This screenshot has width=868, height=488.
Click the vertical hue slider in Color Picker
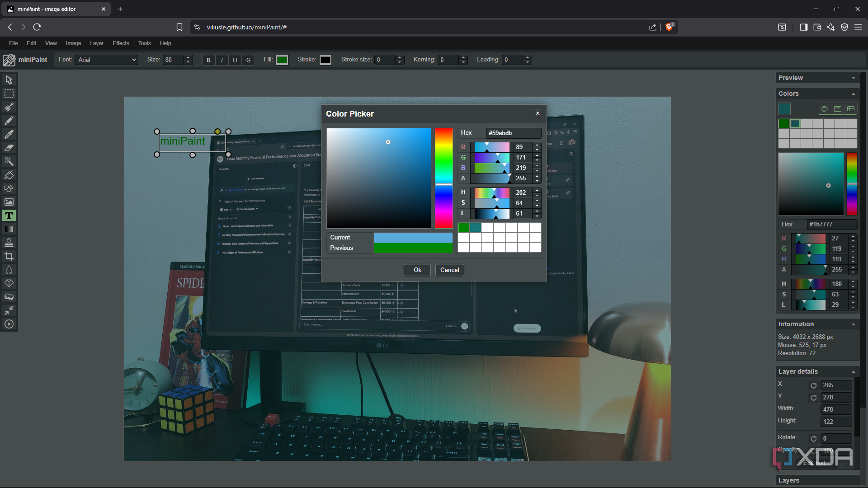tap(443, 178)
